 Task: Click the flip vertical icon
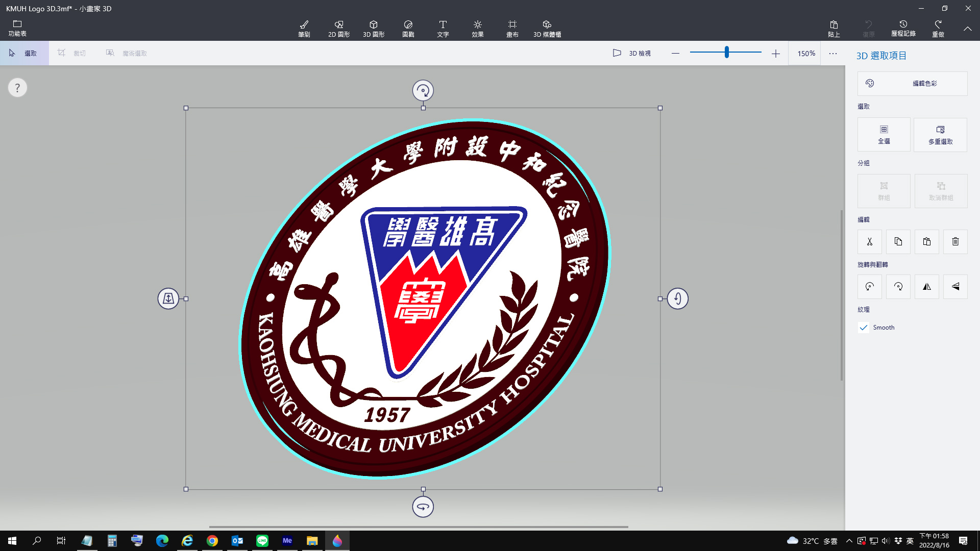coord(955,287)
